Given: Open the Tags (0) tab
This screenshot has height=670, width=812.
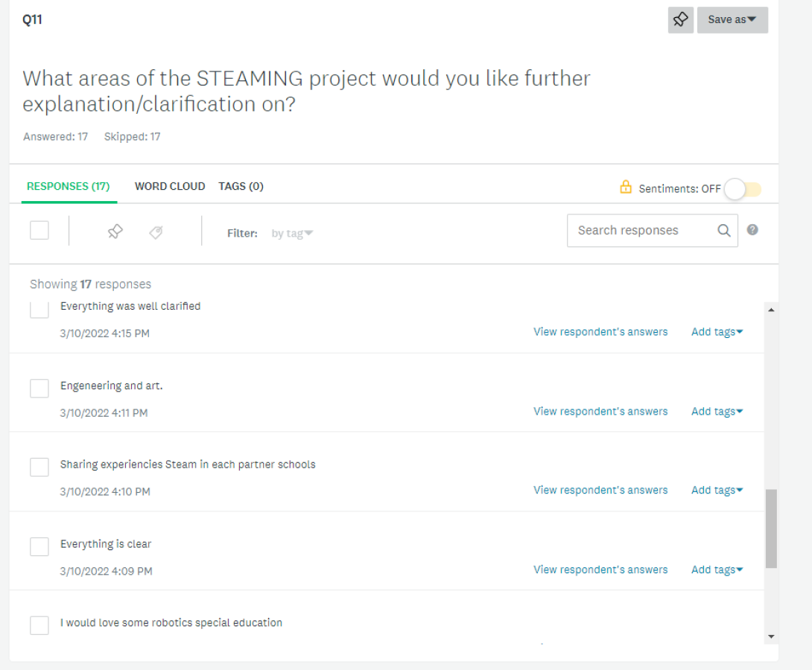Looking at the screenshot, I should (241, 186).
